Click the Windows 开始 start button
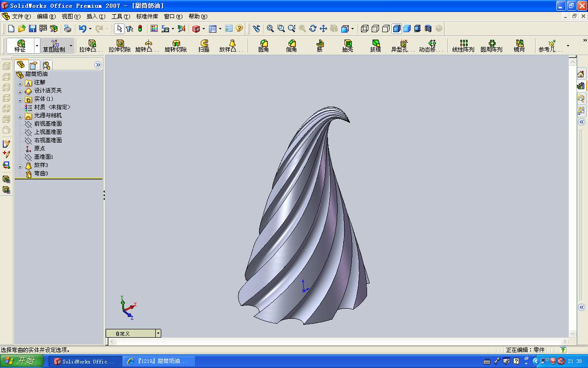The height and width of the screenshot is (368, 588). tap(23, 361)
